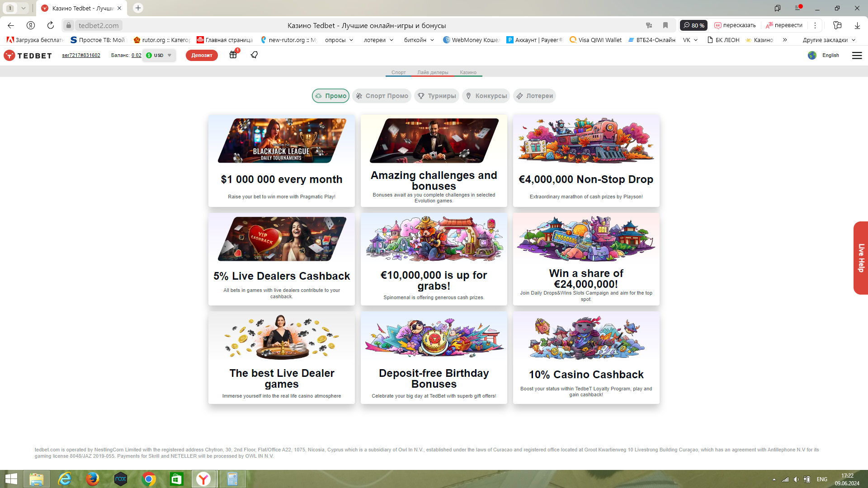868x488 pixels.
Task: Click the rocket icon beside the gift
Action: pyautogui.click(x=254, y=55)
